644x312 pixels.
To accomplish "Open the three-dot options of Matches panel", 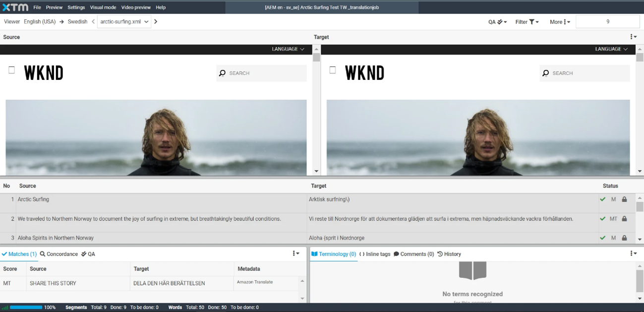I will pos(295,254).
